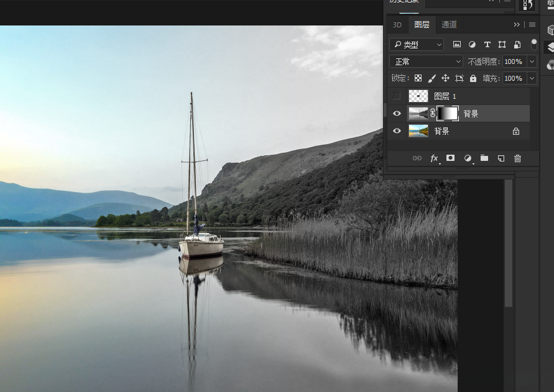Open the 3D cube panel icon in dock

click(550, 30)
